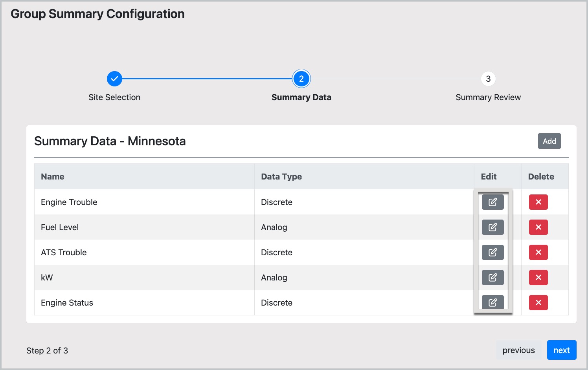Return to the previous step

518,350
